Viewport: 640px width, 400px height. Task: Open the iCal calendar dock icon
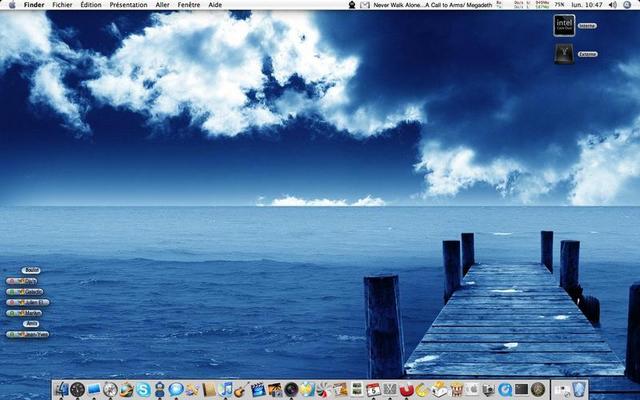[373, 389]
